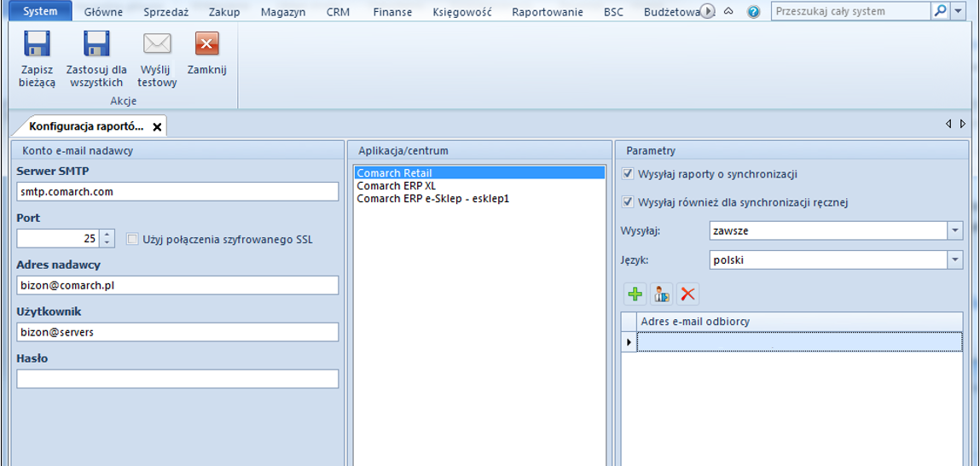Toggle Wysyłaj również dla synchronizacji ręcznej
This screenshot has height=466, width=980.
628,202
